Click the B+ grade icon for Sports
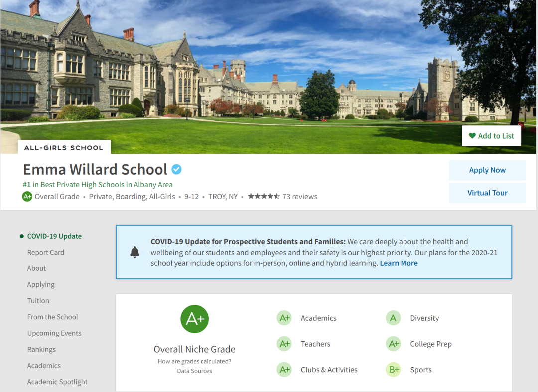 coord(393,370)
